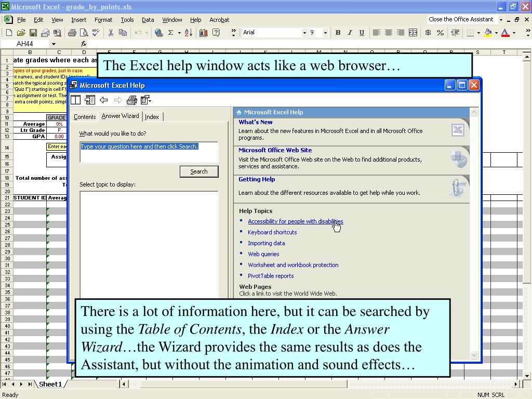
Task: Undo the last action
Action: click(x=138, y=33)
